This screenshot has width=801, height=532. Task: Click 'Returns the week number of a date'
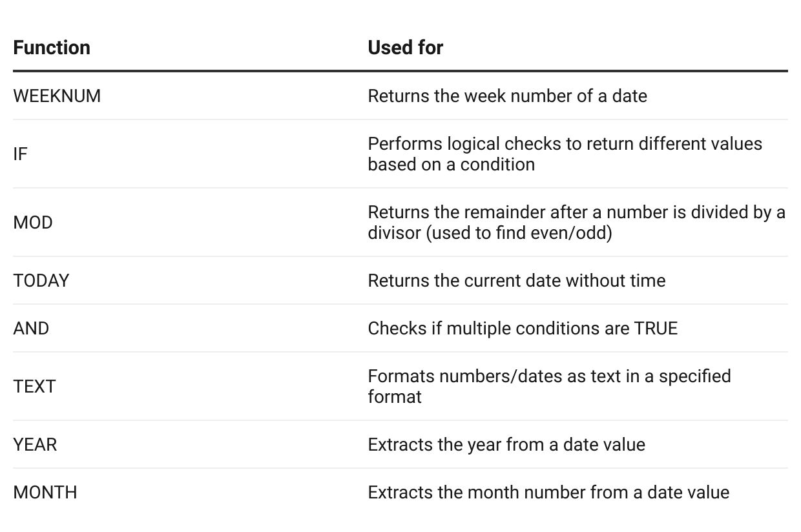click(x=507, y=96)
